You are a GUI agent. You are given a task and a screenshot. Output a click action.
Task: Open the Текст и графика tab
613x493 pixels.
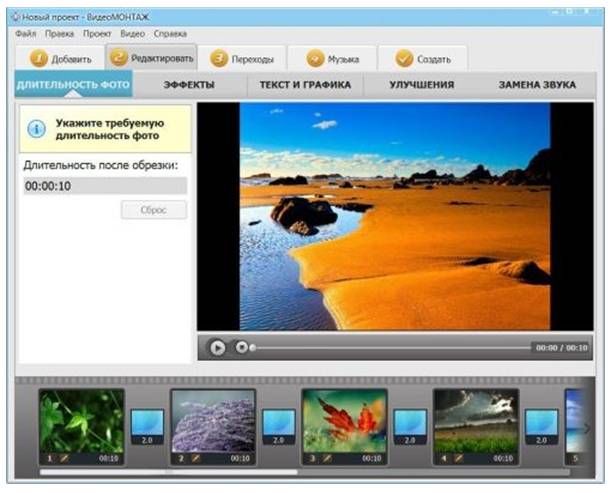click(305, 85)
